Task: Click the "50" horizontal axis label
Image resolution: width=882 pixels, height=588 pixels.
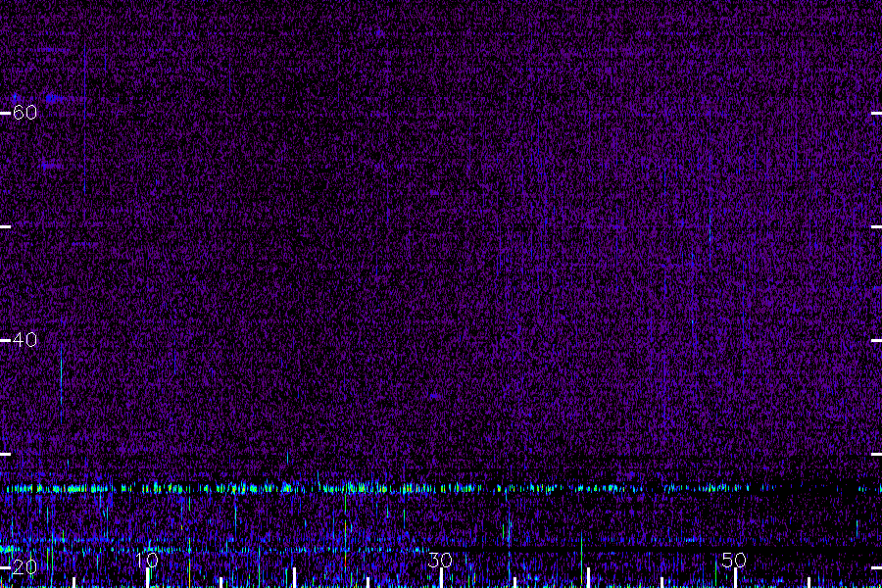Action: (x=734, y=560)
